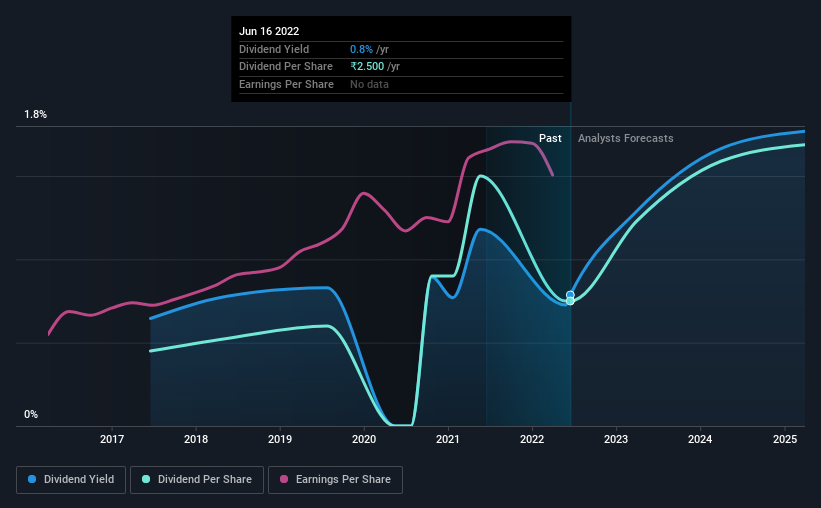
Task: Click the 2022 x-axis label
Action: coord(532,439)
